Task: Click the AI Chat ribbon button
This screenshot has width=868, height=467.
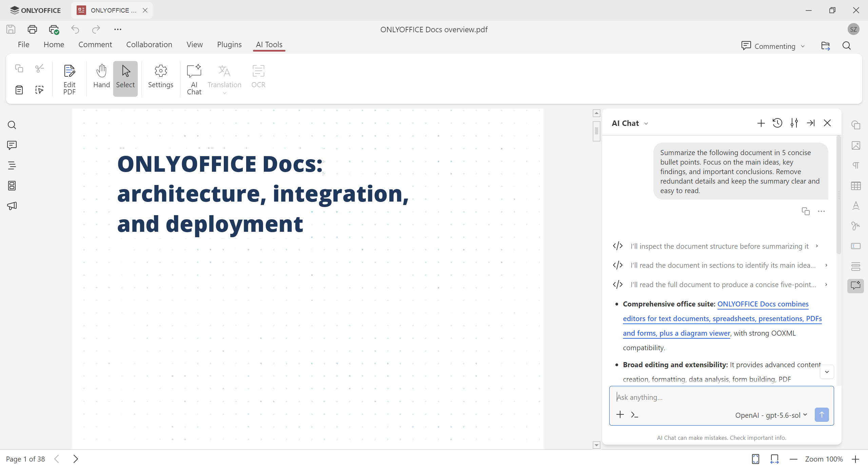Action: point(194,79)
